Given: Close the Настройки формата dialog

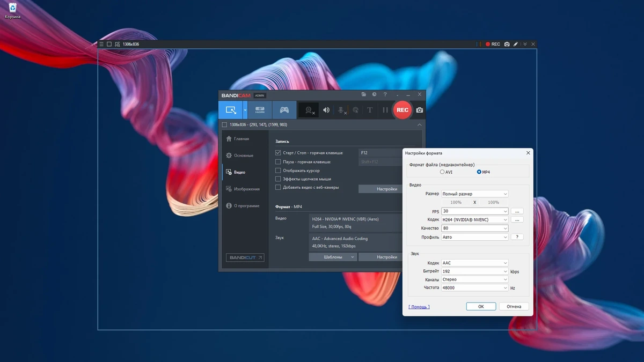Looking at the screenshot, I should [528, 153].
